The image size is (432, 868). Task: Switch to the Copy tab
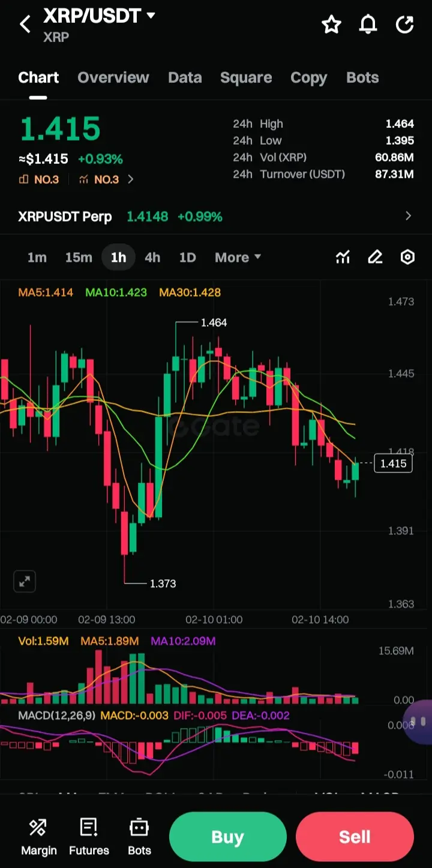click(308, 78)
